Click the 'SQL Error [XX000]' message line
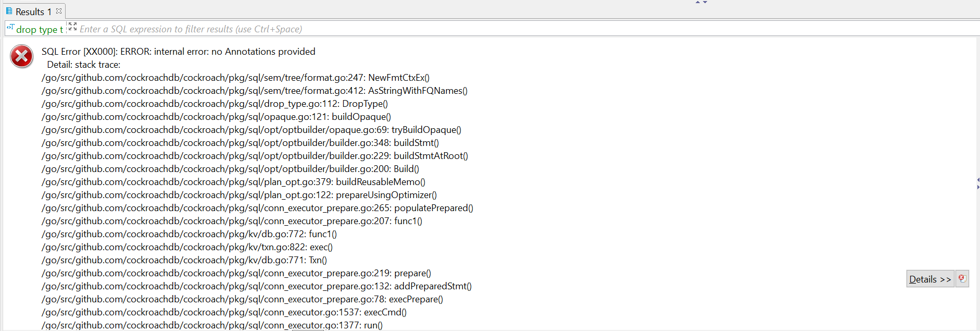 coord(179,52)
